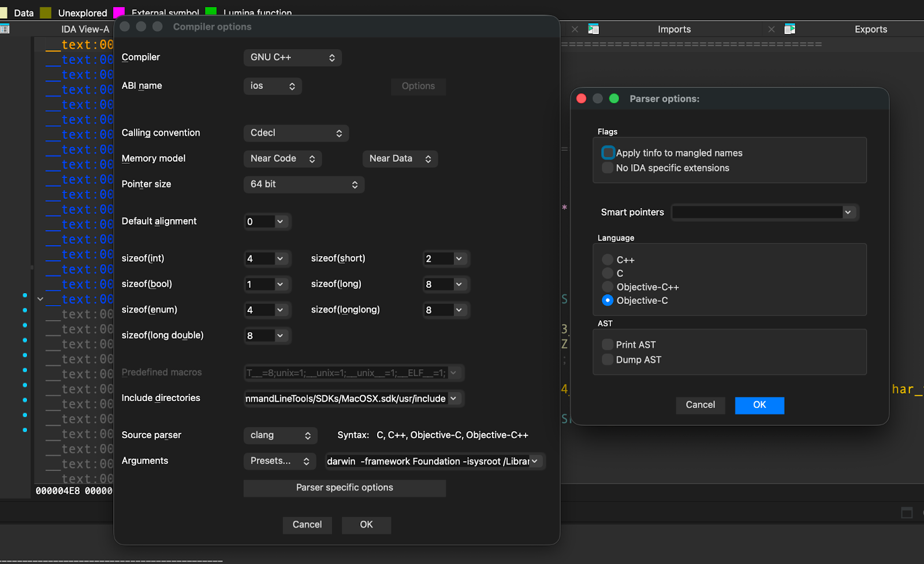
Task: Open the Arguments Presets dropdown
Action: click(x=280, y=461)
